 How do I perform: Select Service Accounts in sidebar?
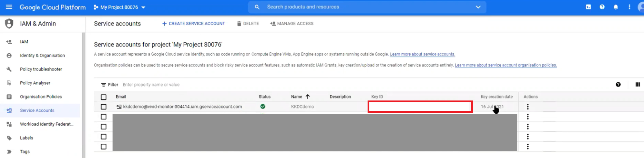coord(37,111)
